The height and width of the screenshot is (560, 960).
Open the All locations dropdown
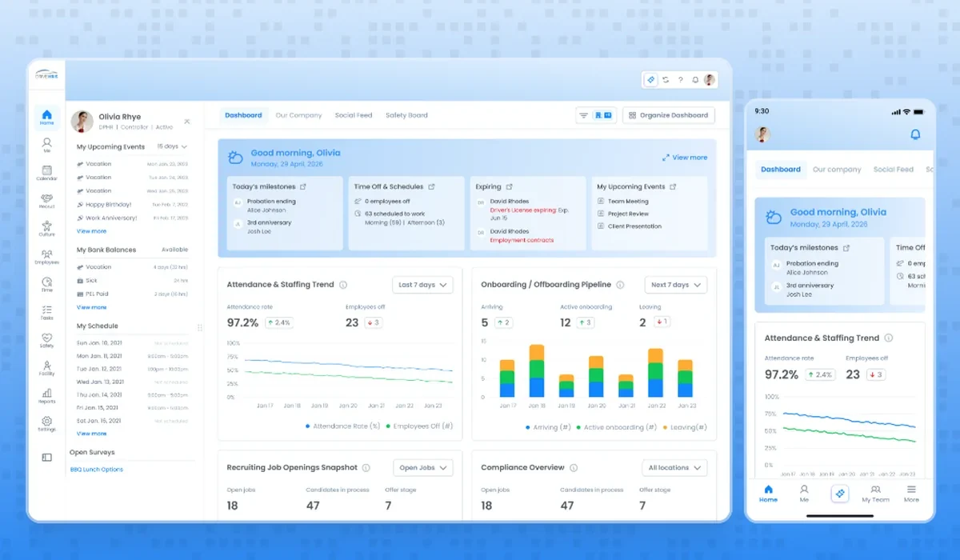click(674, 468)
